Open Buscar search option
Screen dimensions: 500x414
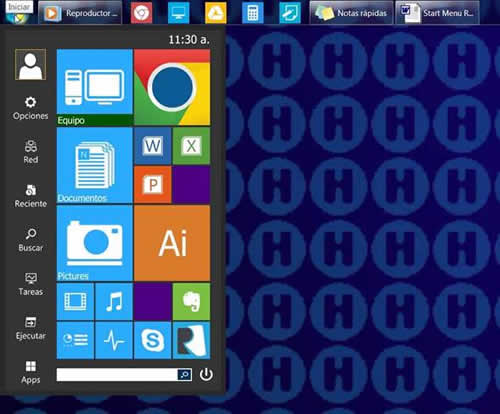[x=30, y=240]
